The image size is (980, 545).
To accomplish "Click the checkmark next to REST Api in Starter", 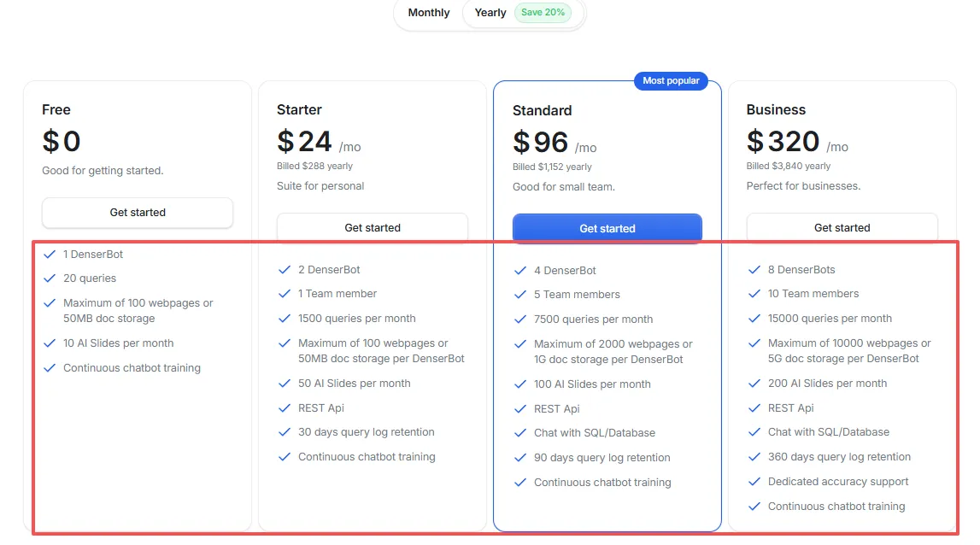I will pos(285,408).
